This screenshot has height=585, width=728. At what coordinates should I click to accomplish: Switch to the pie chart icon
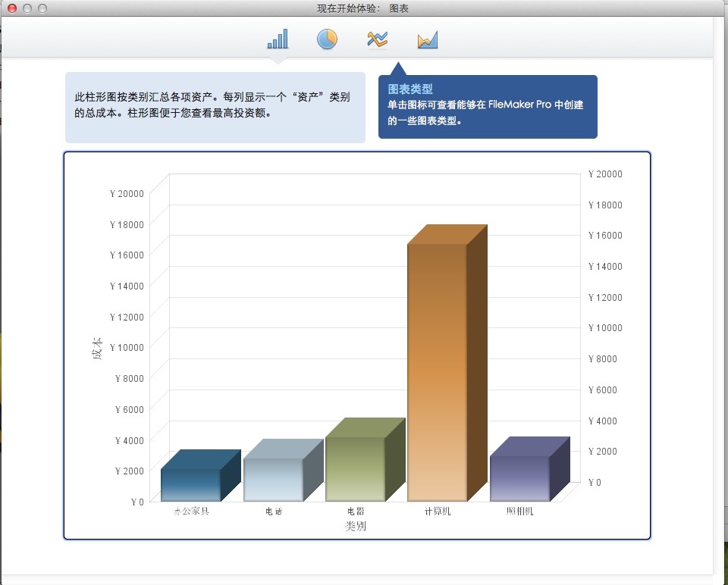tap(327, 39)
